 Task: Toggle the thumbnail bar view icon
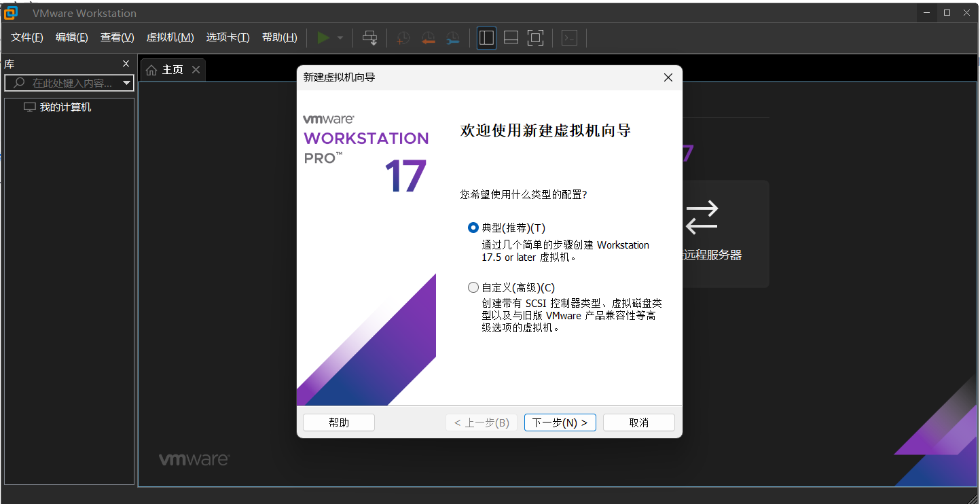point(511,38)
